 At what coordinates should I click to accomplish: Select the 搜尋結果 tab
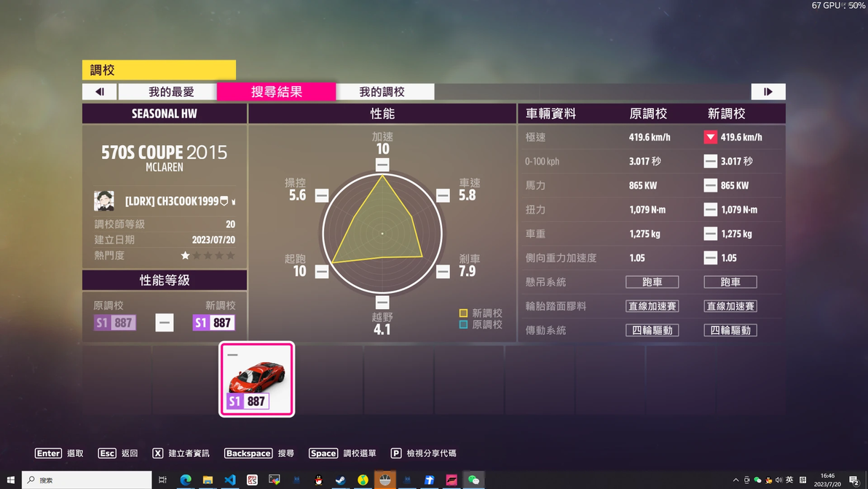click(276, 91)
